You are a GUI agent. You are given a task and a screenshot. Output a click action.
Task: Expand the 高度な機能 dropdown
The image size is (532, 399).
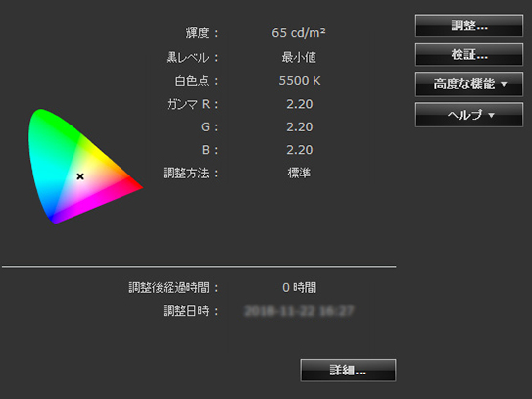point(469,84)
